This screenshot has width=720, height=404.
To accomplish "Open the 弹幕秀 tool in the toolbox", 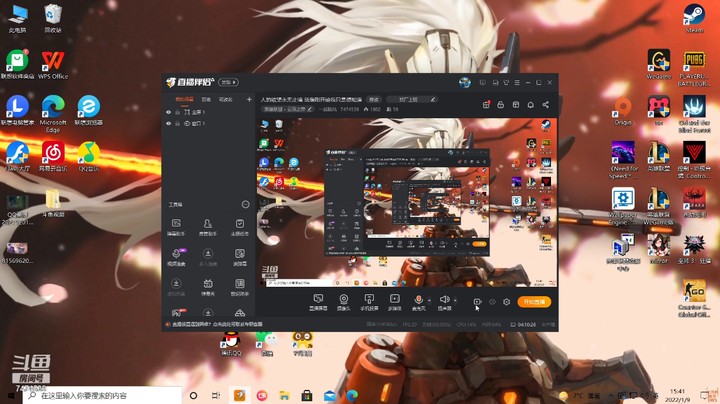I will click(208, 287).
